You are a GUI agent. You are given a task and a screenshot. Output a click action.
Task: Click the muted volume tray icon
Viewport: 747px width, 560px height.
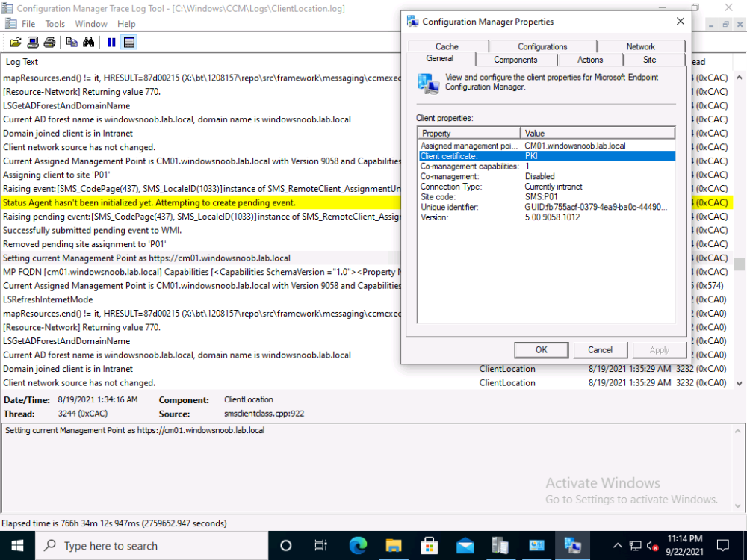tap(653, 546)
